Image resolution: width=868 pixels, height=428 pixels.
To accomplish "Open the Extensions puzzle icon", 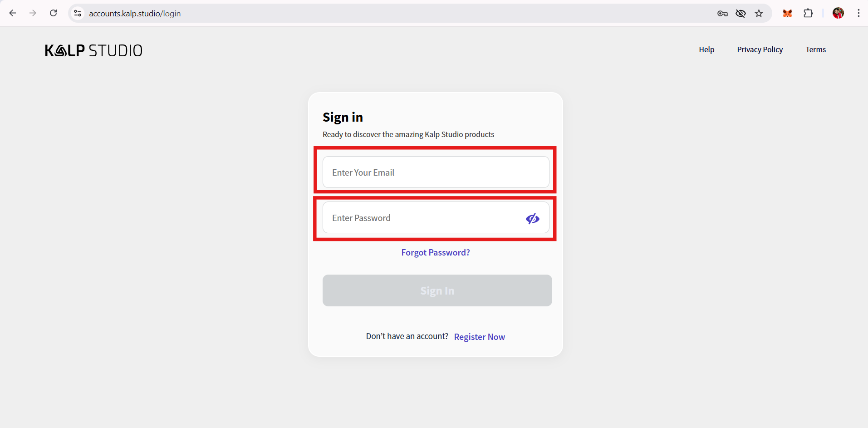I will 808,13.
